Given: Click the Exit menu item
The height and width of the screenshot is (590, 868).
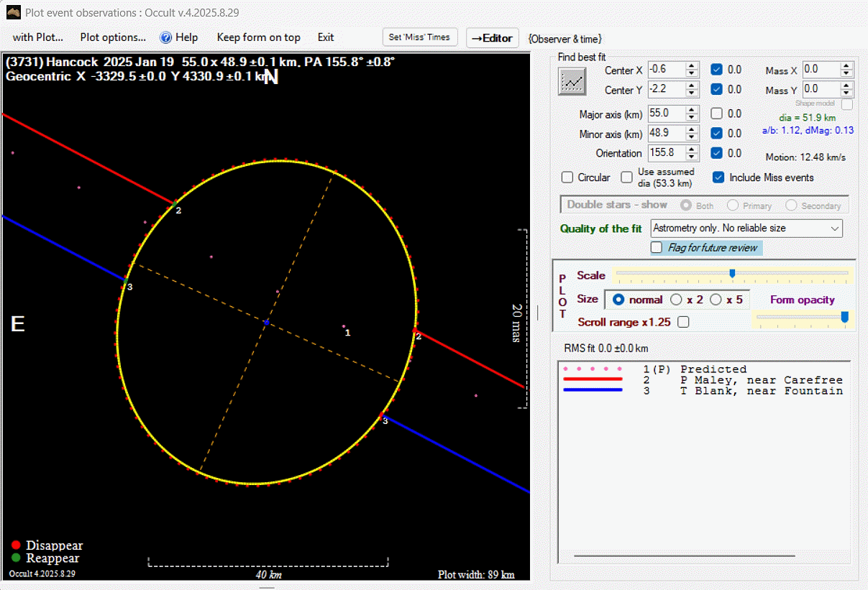Looking at the screenshot, I should (x=326, y=37).
